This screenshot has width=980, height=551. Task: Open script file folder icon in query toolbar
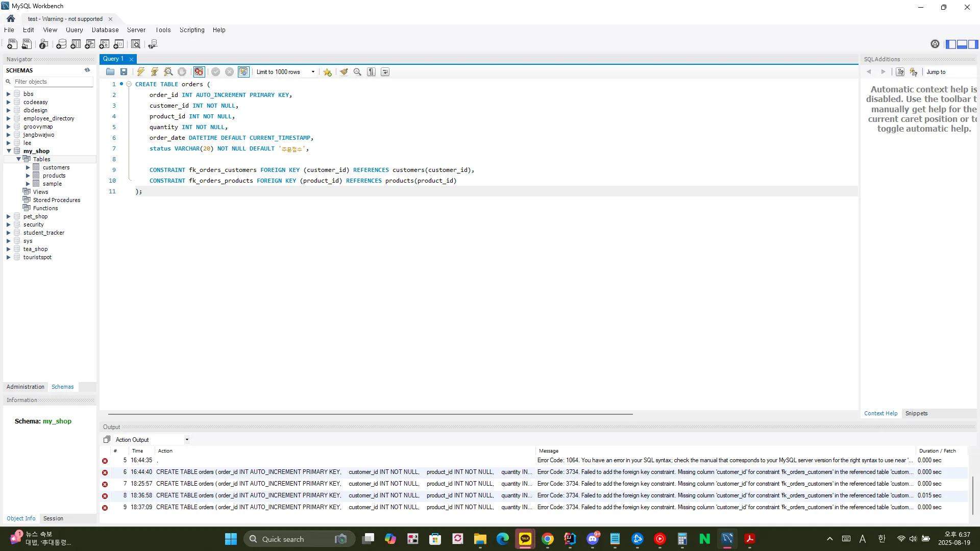tap(110, 72)
